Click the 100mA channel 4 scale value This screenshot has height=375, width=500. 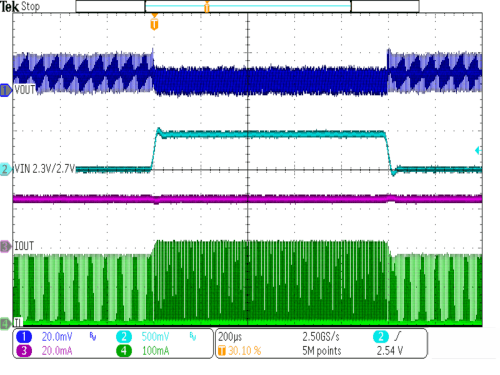click(156, 351)
